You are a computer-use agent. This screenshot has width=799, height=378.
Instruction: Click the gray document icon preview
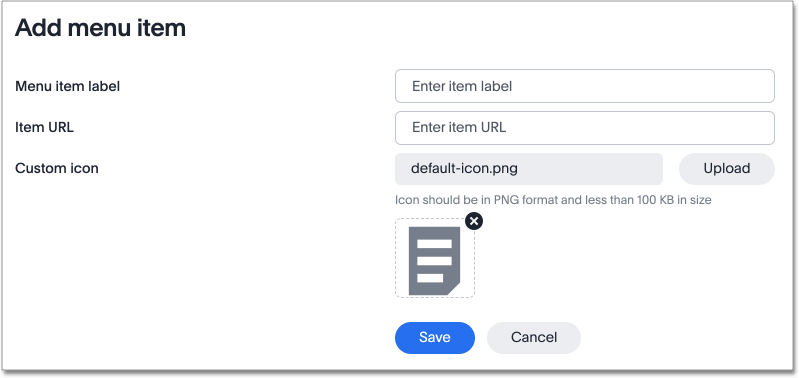pyautogui.click(x=434, y=261)
